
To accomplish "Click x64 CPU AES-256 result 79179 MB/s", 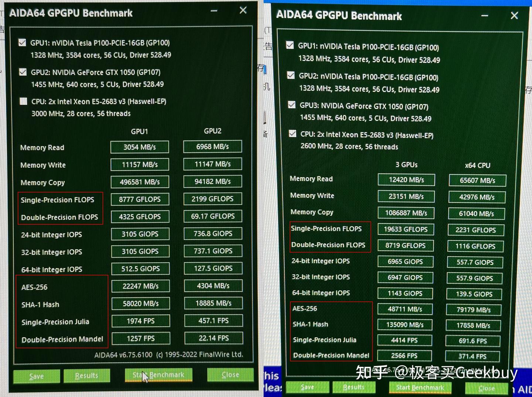I will [x=474, y=310].
